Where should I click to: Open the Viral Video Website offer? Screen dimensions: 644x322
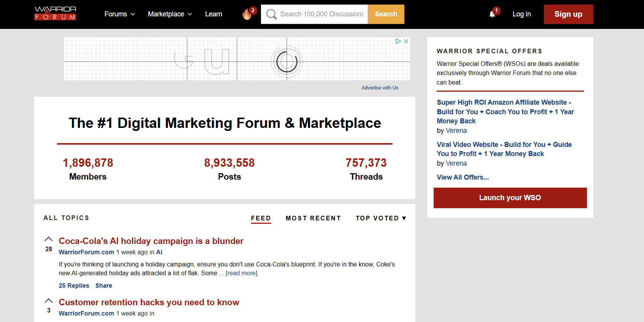[x=504, y=149]
